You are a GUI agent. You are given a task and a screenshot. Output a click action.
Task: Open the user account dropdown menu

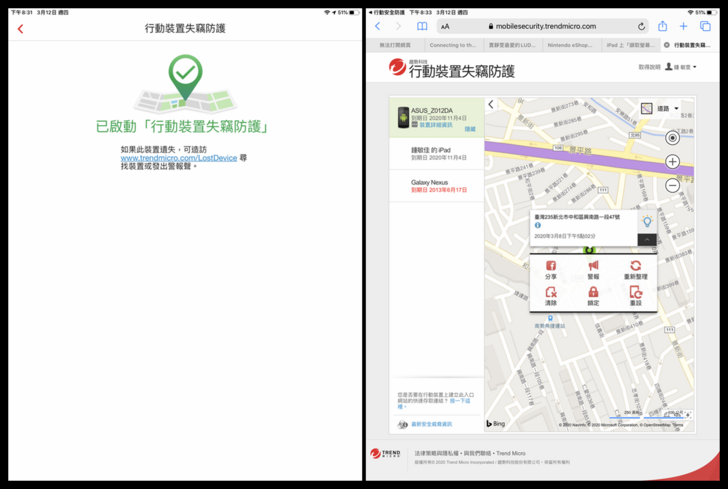click(x=680, y=67)
